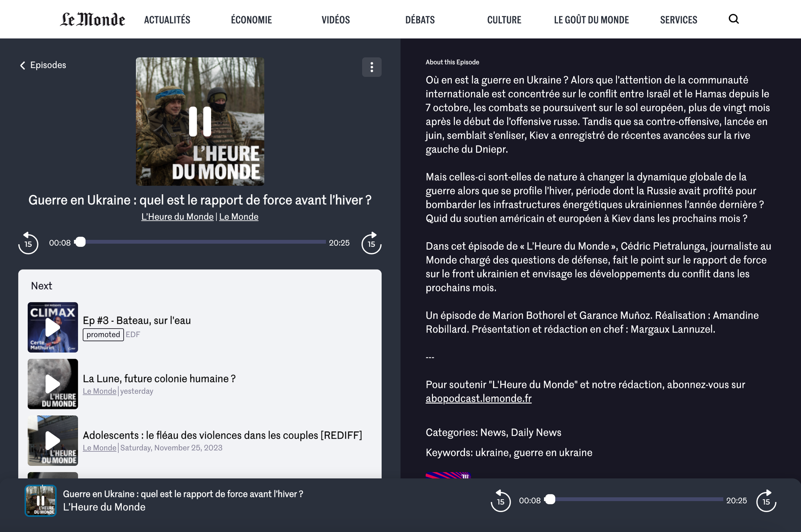
Task: Play the Climax Bateau sur l'eau episode
Action: tap(52, 327)
